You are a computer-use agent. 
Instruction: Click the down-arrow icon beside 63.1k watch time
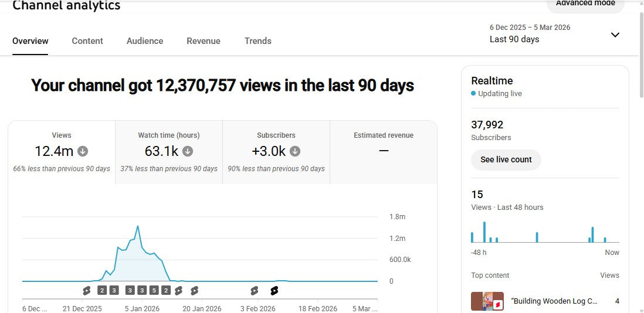(188, 151)
